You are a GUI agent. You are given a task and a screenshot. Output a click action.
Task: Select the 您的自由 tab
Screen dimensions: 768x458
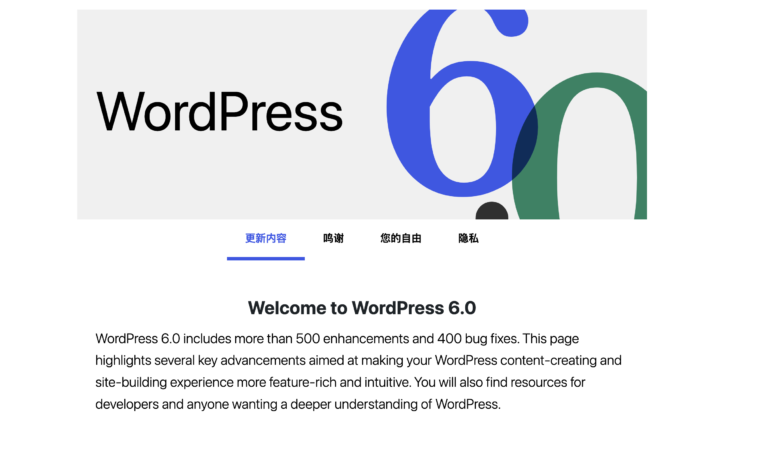401,239
